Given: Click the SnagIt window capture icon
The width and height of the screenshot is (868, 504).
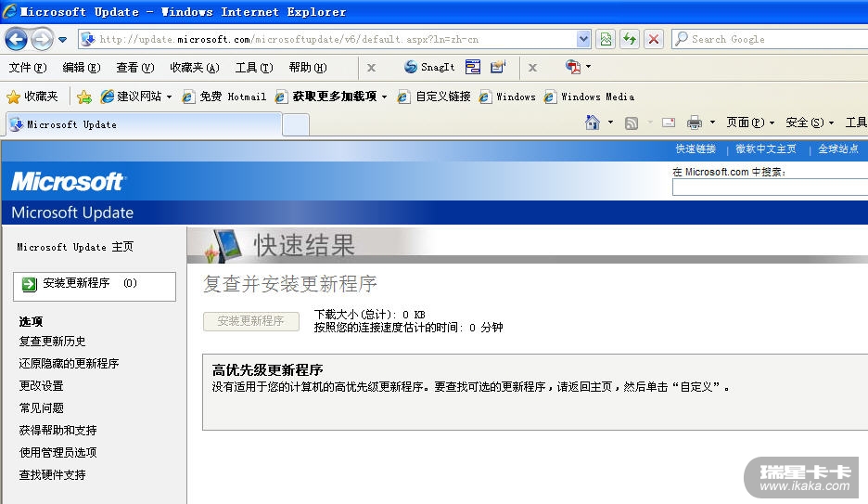Looking at the screenshot, I should pos(473,67).
